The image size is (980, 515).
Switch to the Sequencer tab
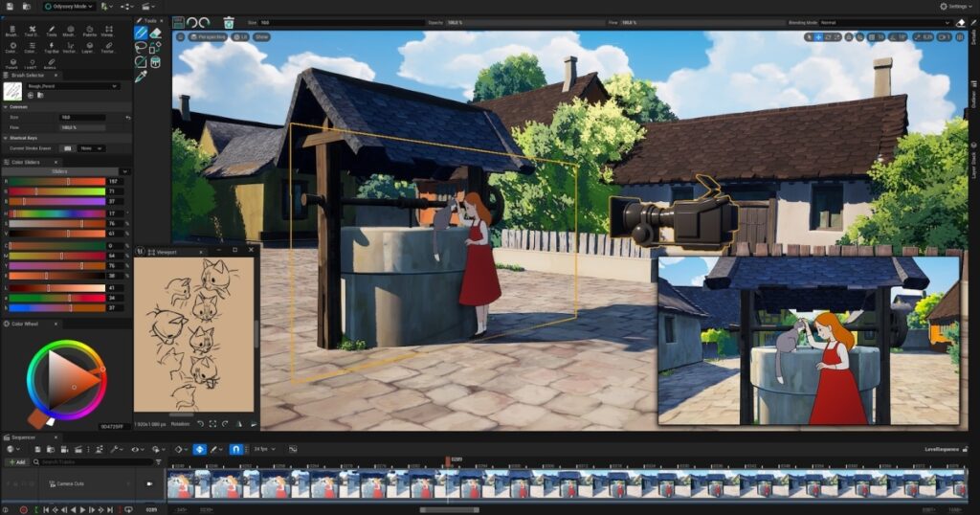click(x=22, y=437)
